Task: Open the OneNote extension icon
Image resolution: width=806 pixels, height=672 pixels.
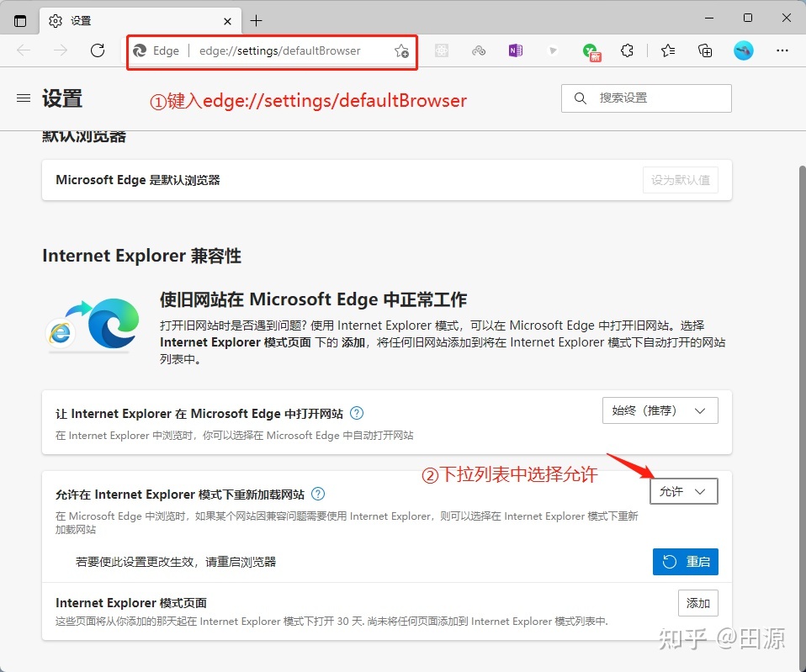Action: click(x=516, y=50)
